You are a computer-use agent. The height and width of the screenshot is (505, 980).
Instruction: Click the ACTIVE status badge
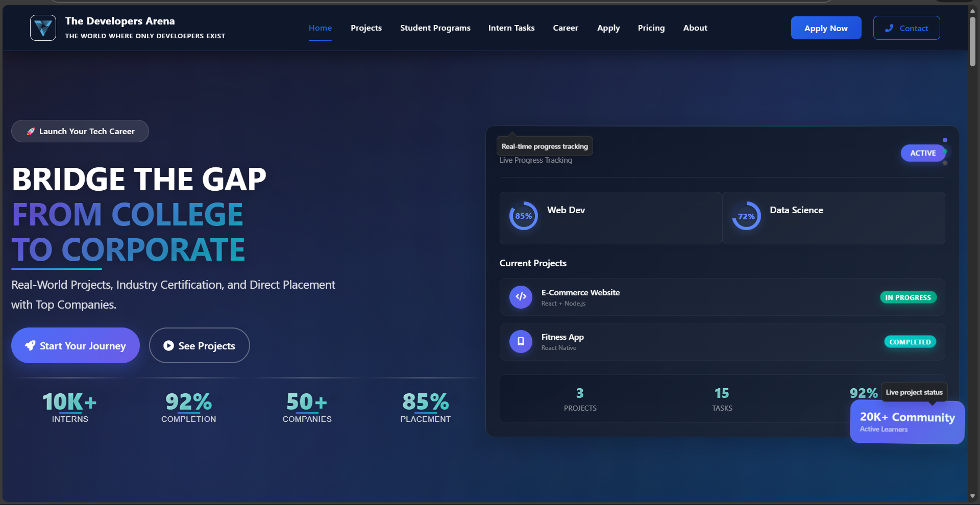[x=922, y=153]
